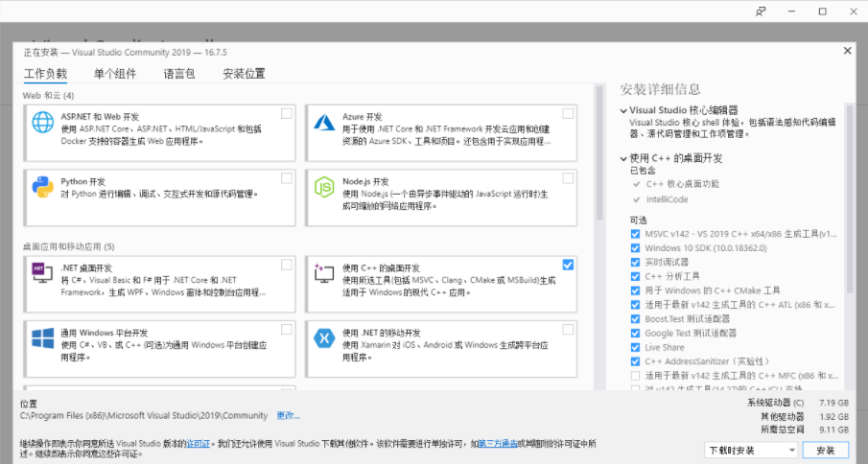868x464 pixels.
Task: Uncheck Windows 10 SDK (10.0.18362.0) option
Action: pyautogui.click(x=635, y=247)
